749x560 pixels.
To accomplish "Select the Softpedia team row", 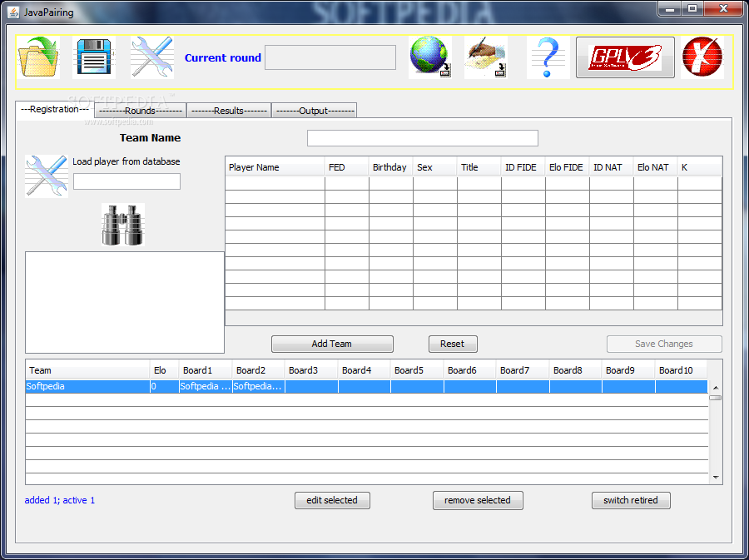I will point(366,387).
